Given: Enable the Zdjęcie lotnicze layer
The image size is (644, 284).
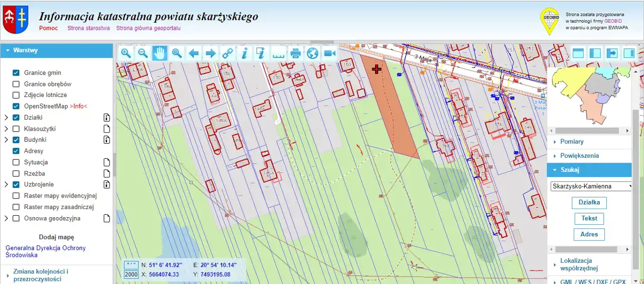Looking at the screenshot, I should click(x=16, y=95).
